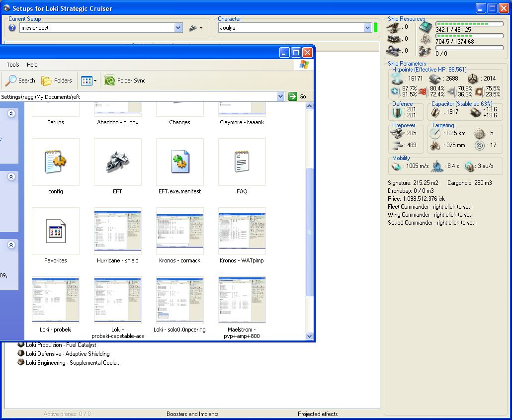The width and height of the screenshot is (512, 420).
Task: Select the config file icon
Action: point(56,162)
